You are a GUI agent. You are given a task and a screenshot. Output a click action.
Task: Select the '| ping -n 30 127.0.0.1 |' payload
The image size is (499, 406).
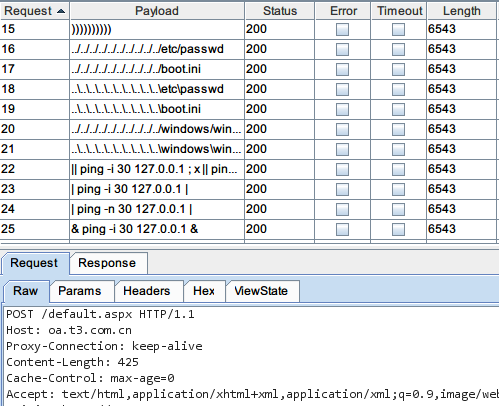tap(157, 209)
